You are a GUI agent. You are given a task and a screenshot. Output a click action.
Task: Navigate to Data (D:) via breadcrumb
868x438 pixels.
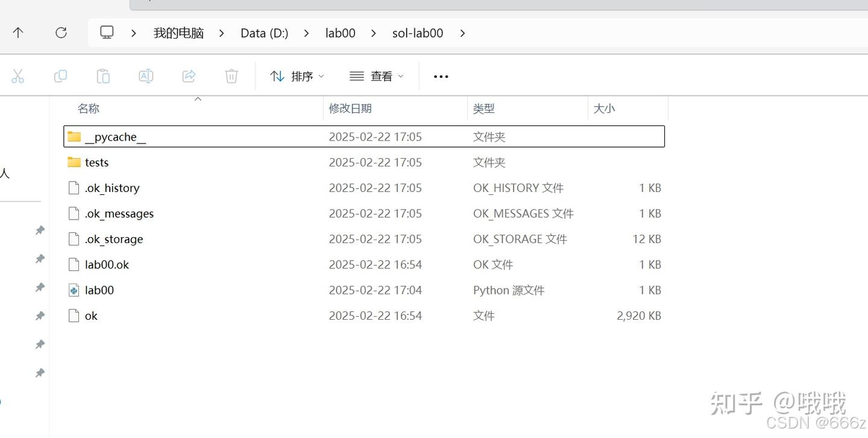coord(264,33)
